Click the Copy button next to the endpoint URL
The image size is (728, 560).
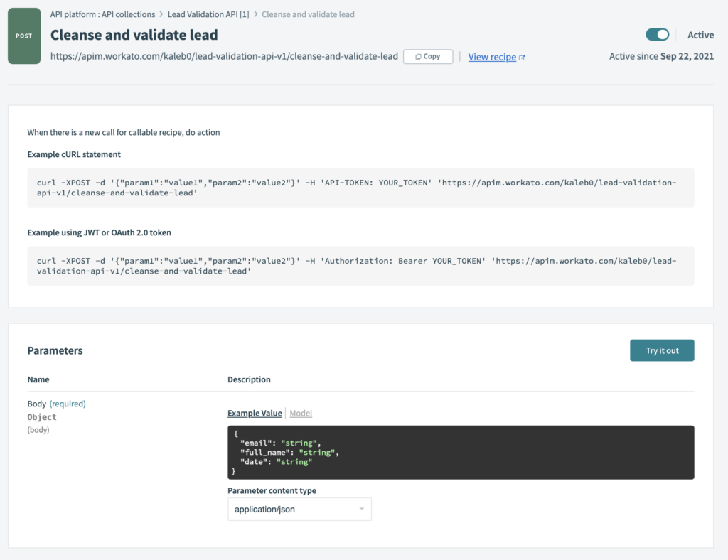click(427, 56)
